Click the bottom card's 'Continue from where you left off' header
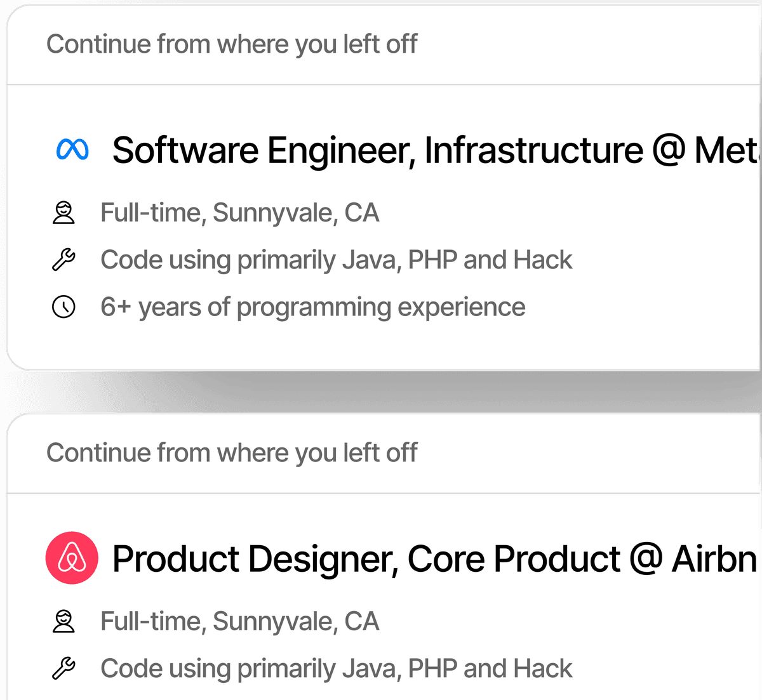The image size is (762, 700). point(232,453)
